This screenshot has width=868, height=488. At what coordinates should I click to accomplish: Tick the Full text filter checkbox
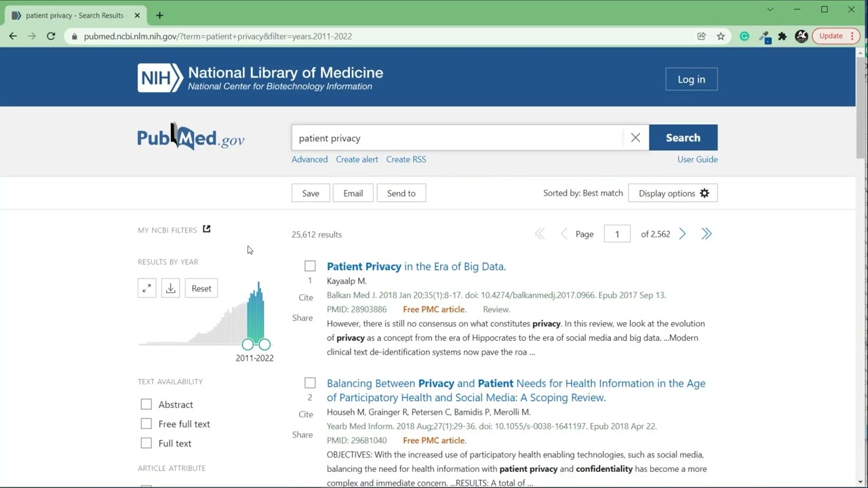[x=146, y=443]
